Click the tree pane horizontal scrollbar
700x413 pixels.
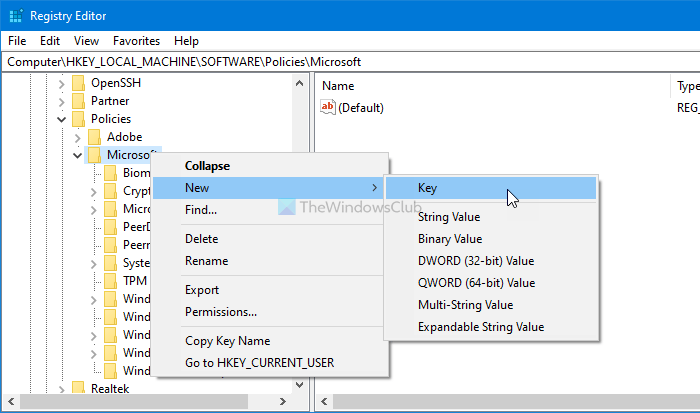[x=150, y=403]
